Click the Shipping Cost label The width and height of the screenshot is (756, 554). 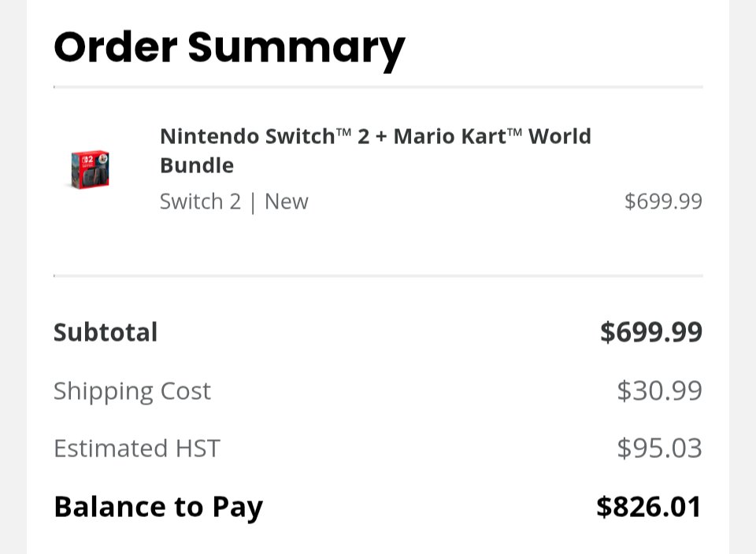pos(132,390)
